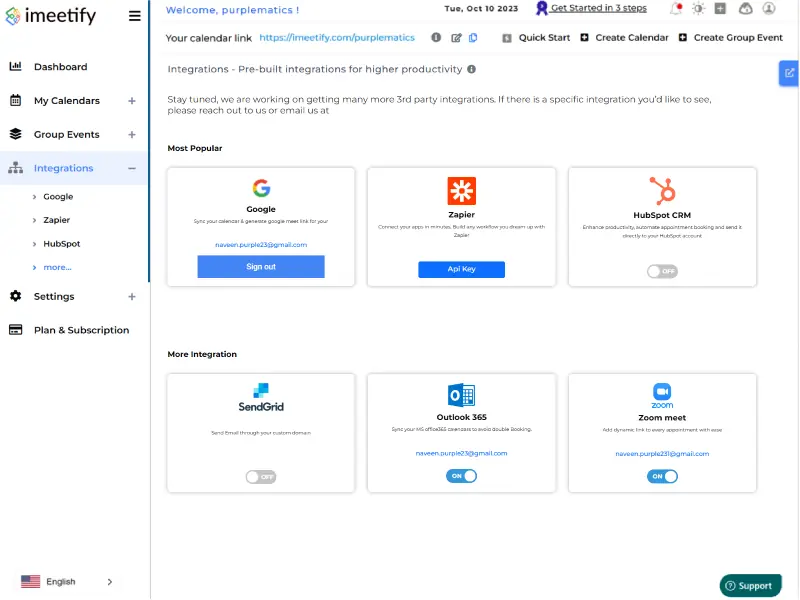800x600 pixels.
Task: Click the Quick Start icon
Action: [x=507, y=38]
